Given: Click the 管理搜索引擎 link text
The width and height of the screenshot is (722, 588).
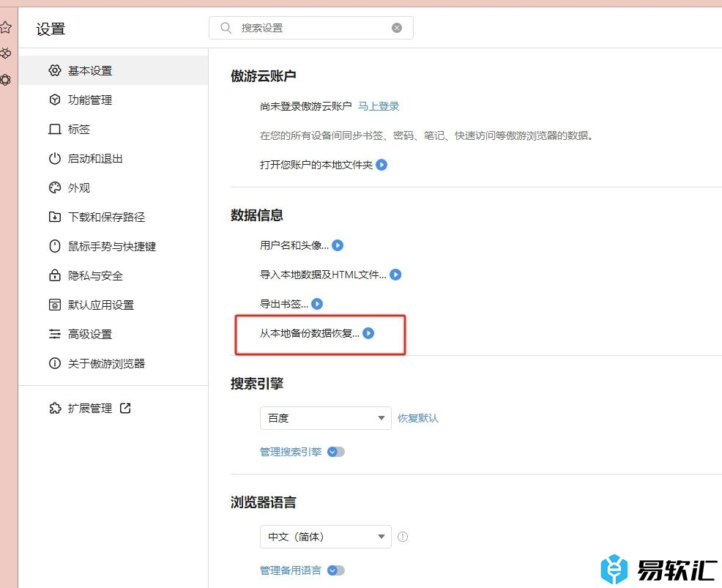Looking at the screenshot, I should click(x=291, y=452).
